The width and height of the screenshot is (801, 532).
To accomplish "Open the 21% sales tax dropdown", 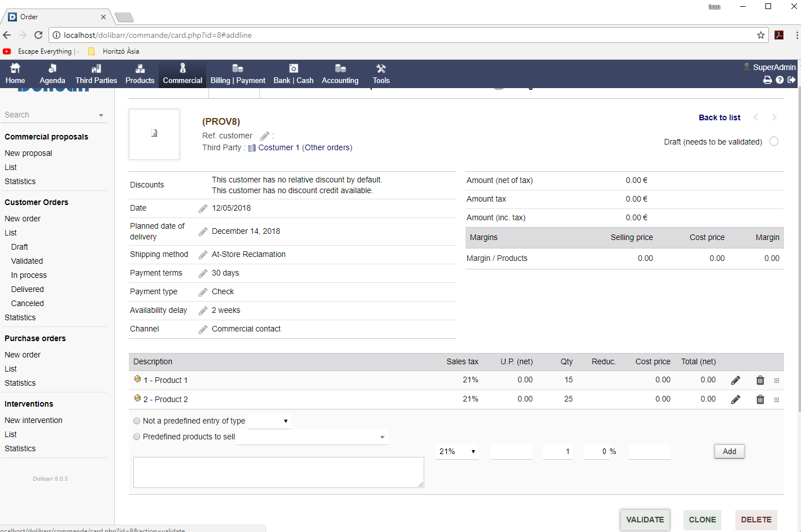I will (457, 452).
